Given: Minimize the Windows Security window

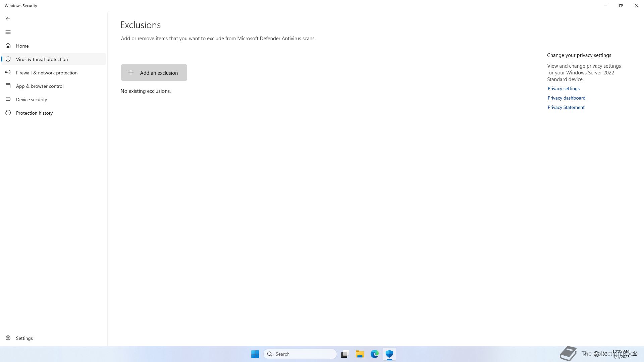Looking at the screenshot, I should click(x=605, y=5).
